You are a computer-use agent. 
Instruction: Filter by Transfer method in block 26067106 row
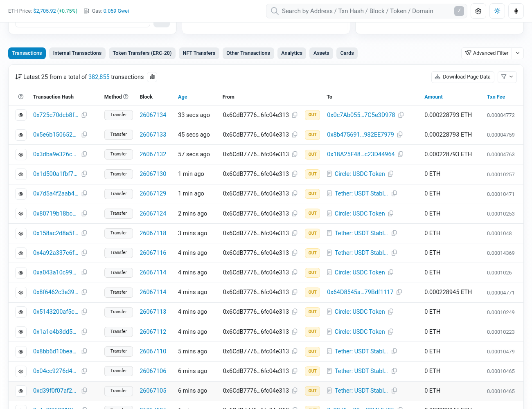point(119,371)
